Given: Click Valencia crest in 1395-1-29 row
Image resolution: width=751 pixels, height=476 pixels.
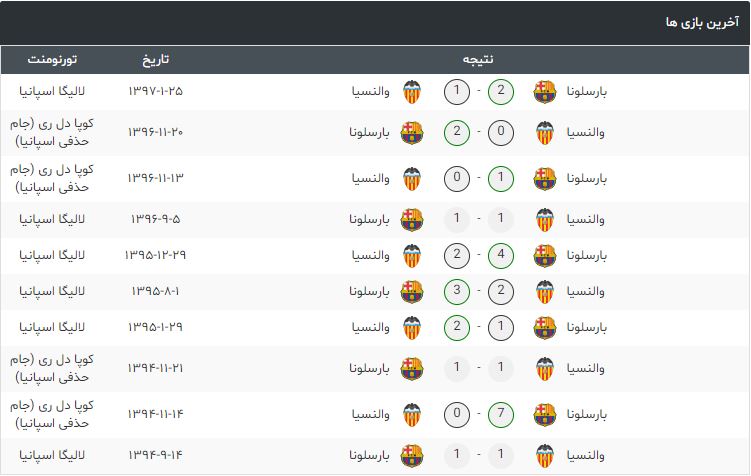Looking at the screenshot, I should point(412,328).
